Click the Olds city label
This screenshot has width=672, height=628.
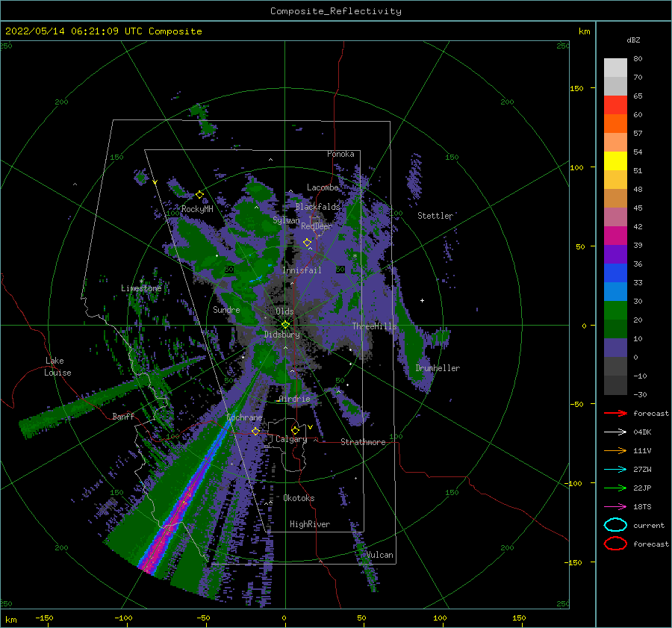(284, 311)
